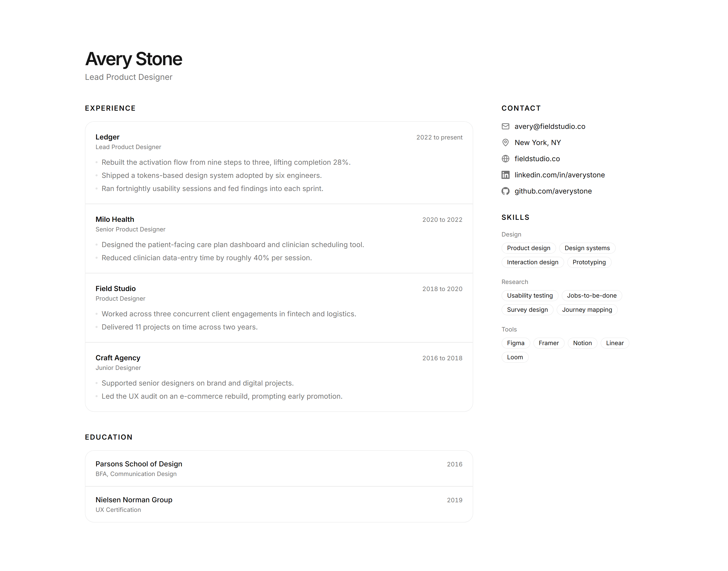Click the envelope email icon
This screenshot has width=728, height=571.
pos(505,126)
